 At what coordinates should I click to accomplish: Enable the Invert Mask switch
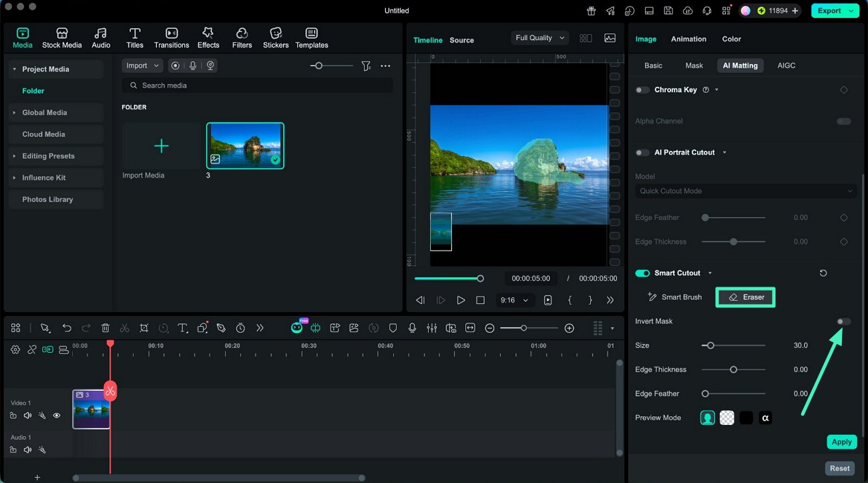tap(844, 321)
